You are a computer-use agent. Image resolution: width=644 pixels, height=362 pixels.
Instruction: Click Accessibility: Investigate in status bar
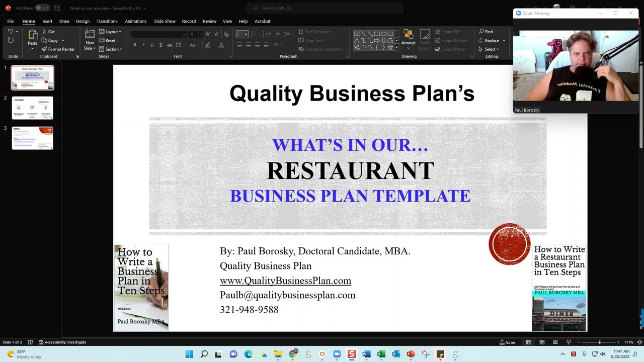click(62, 342)
